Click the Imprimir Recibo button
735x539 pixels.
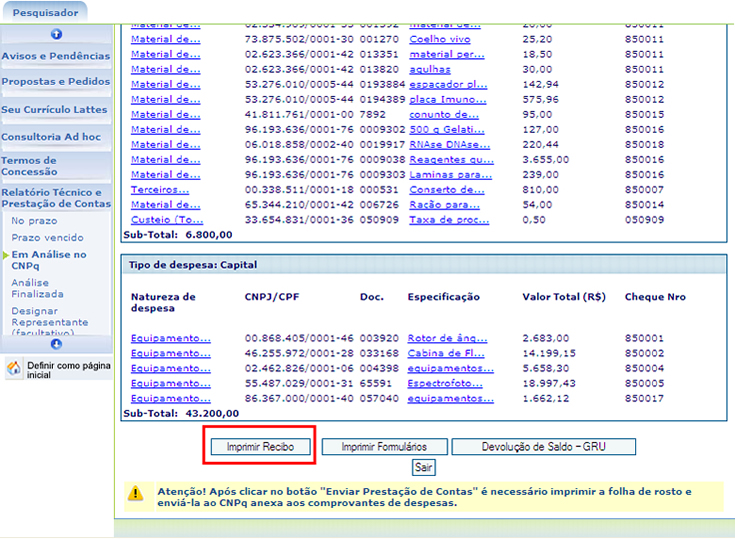(x=260, y=447)
